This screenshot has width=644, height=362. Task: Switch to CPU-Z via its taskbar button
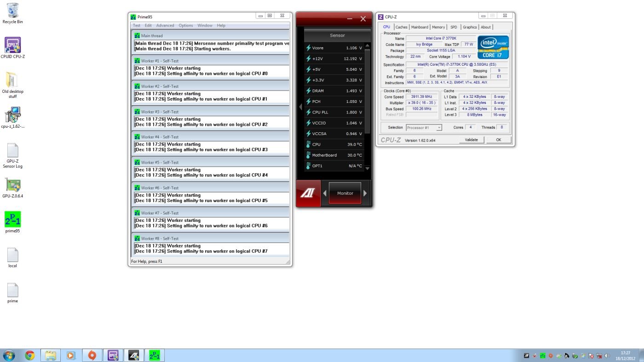[x=113, y=355]
